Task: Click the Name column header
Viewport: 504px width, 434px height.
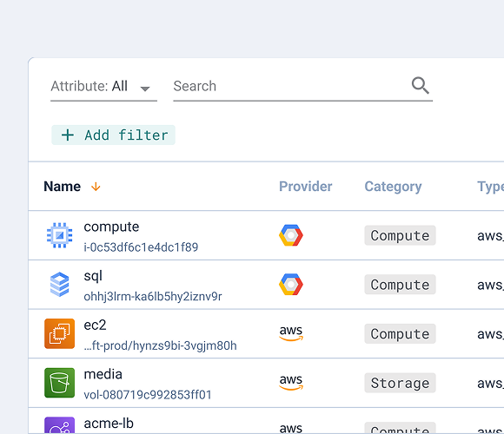Action: coord(62,187)
